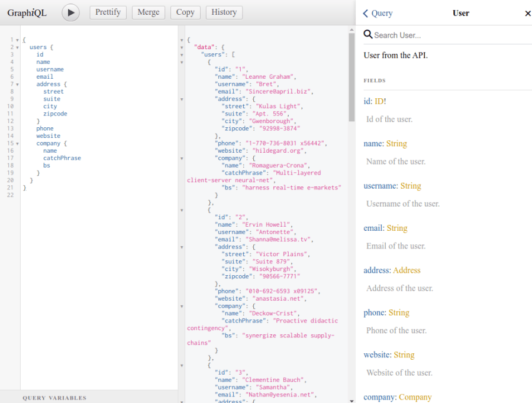
Task: Click the result scrollbar up arrow
Action: (352, 30)
